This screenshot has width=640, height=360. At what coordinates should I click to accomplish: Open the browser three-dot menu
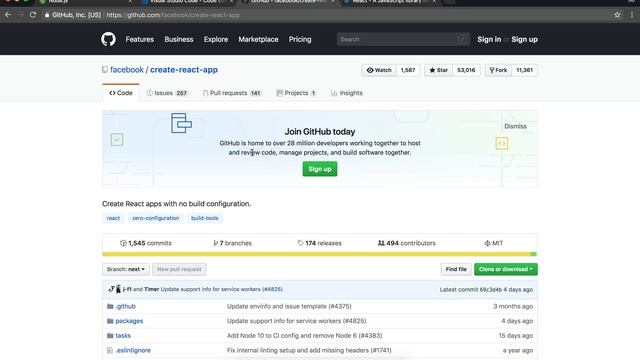[x=632, y=15]
